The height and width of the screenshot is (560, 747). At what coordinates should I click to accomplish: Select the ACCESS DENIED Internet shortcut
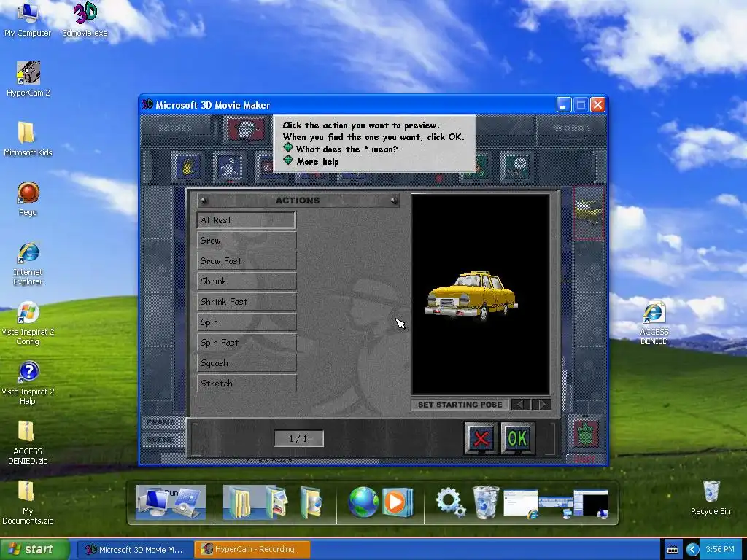pyautogui.click(x=654, y=323)
